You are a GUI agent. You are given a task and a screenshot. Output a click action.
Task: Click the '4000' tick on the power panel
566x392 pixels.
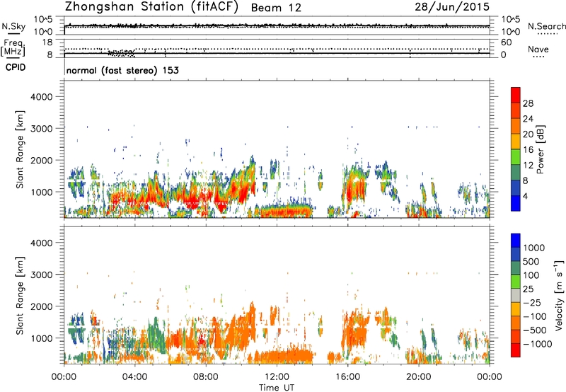(x=42, y=97)
